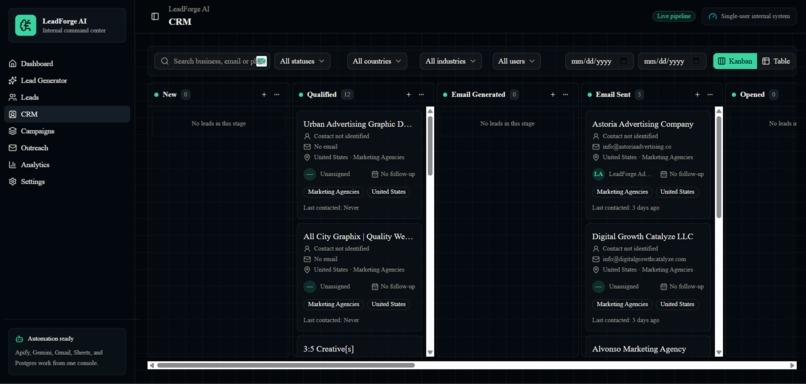Click No follow-up on Digital Growth card
806x384 pixels.
pyautogui.click(x=682, y=287)
